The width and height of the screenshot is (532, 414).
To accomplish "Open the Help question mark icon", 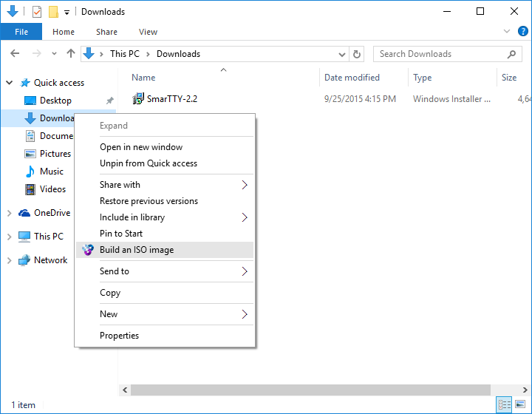I will coord(523,31).
